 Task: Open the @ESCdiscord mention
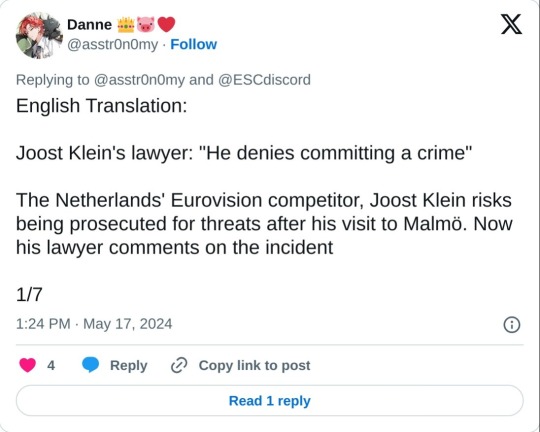[x=264, y=80]
